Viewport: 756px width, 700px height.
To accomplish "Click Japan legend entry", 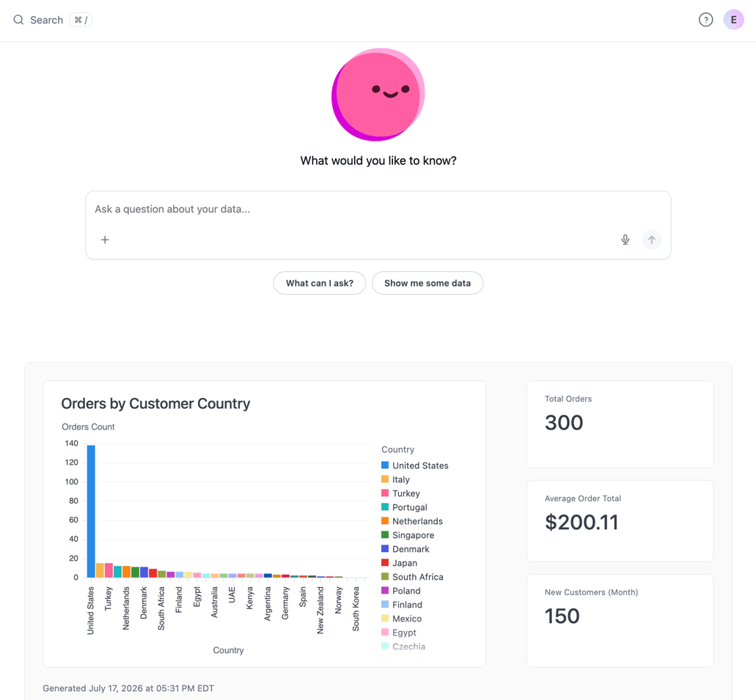I will pyautogui.click(x=399, y=563).
